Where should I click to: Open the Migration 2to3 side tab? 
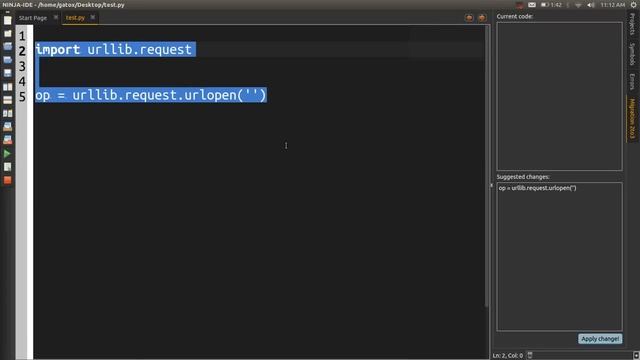coord(632,118)
